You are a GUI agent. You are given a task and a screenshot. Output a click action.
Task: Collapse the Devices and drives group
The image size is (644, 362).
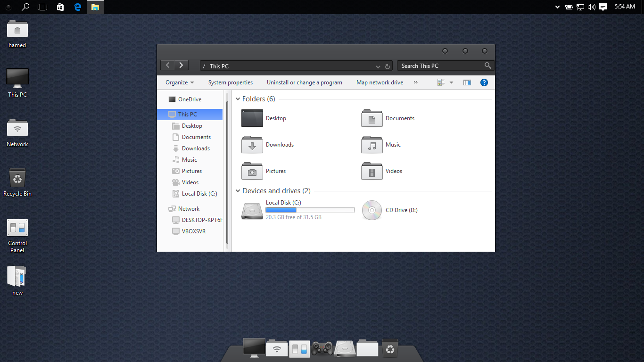[238, 191]
